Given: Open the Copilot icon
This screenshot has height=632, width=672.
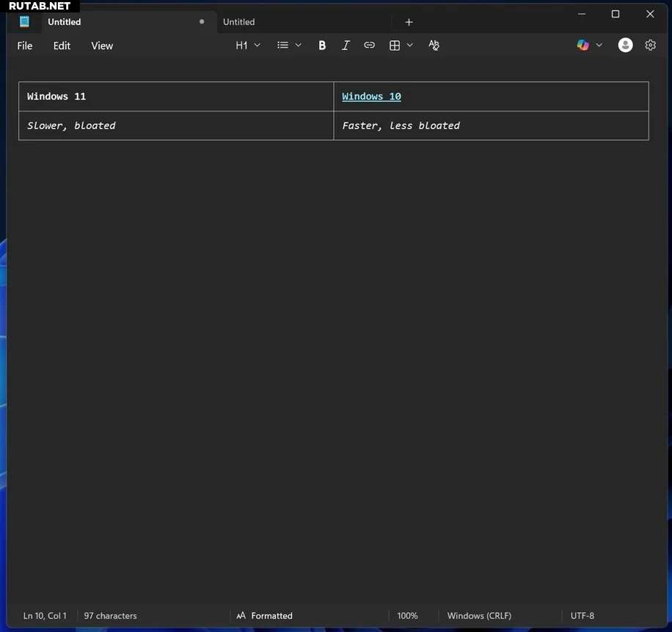Looking at the screenshot, I should tap(582, 45).
